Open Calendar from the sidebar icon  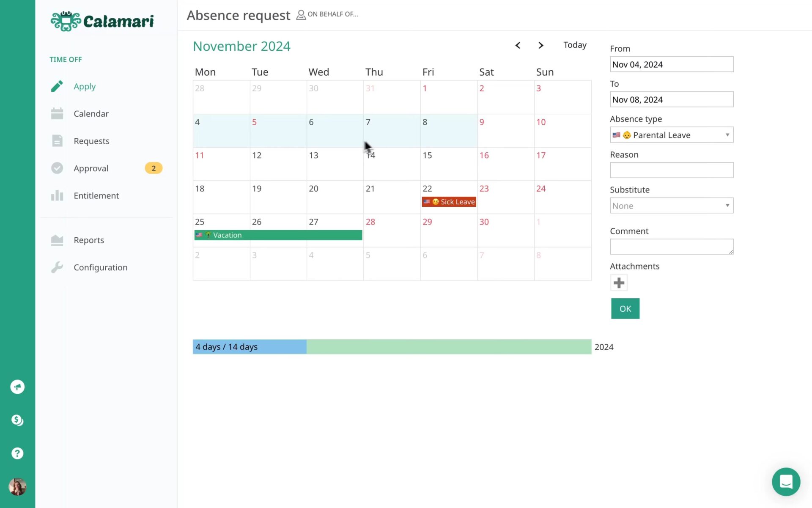point(57,114)
